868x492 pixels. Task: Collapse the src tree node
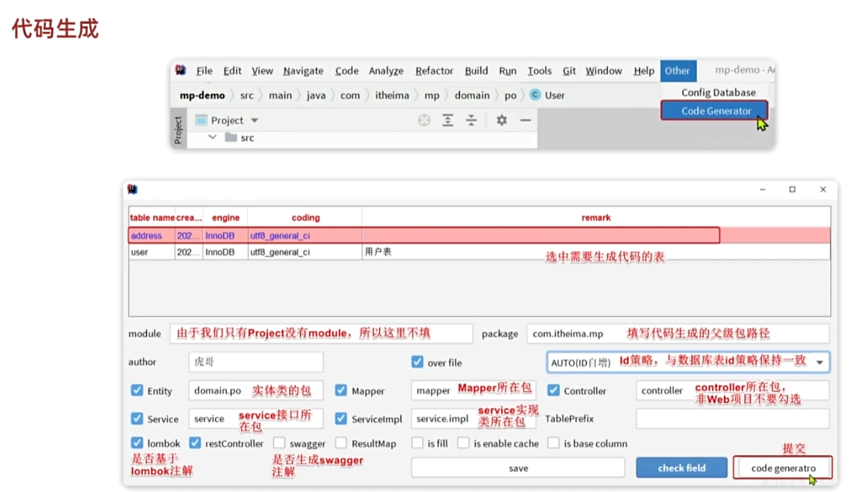tap(211, 138)
